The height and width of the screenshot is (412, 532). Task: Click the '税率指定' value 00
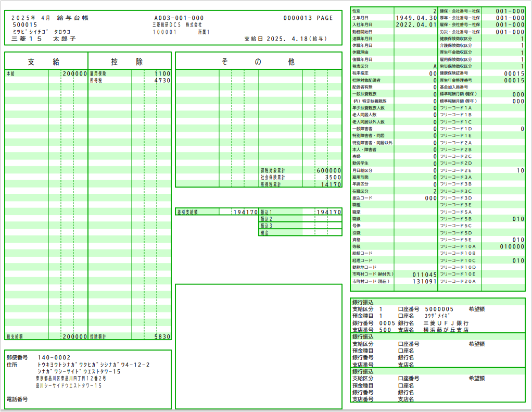(433, 73)
